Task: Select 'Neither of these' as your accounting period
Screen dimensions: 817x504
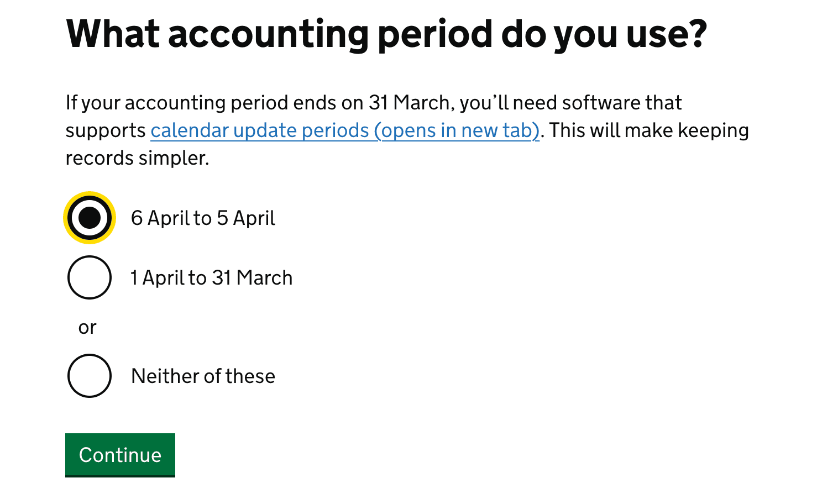Action: pos(90,376)
